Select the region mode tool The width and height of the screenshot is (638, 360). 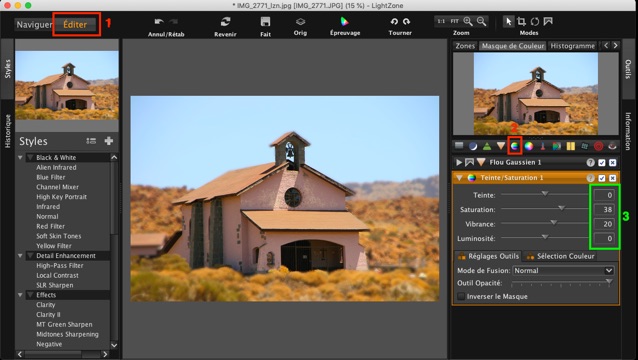[x=548, y=21]
